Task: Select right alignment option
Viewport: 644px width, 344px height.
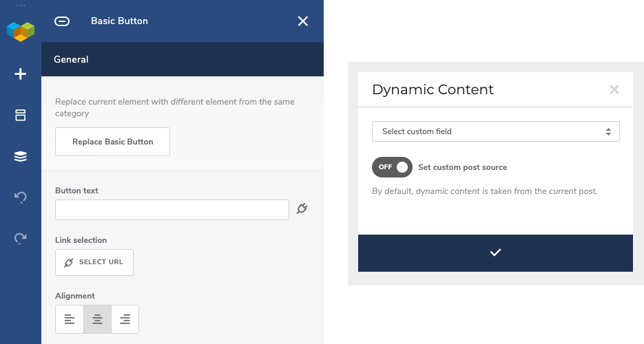Action: coord(125,319)
